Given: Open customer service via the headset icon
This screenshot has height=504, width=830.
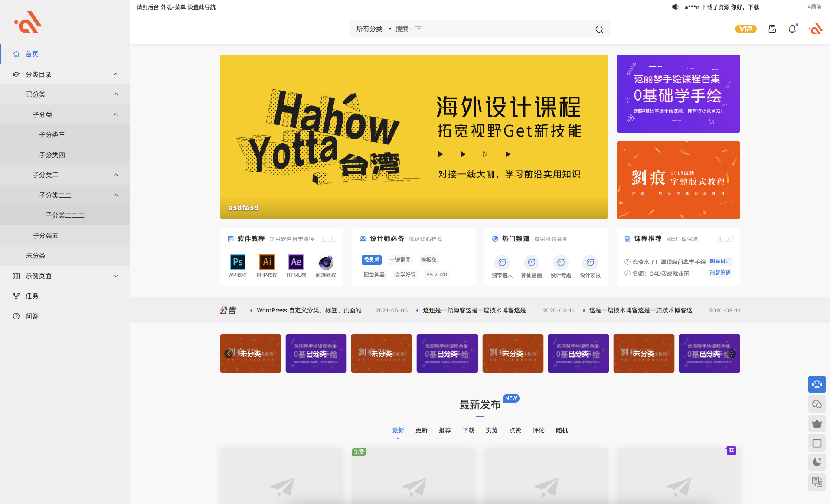Looking at the screenshot, I should tap(817, 384).
